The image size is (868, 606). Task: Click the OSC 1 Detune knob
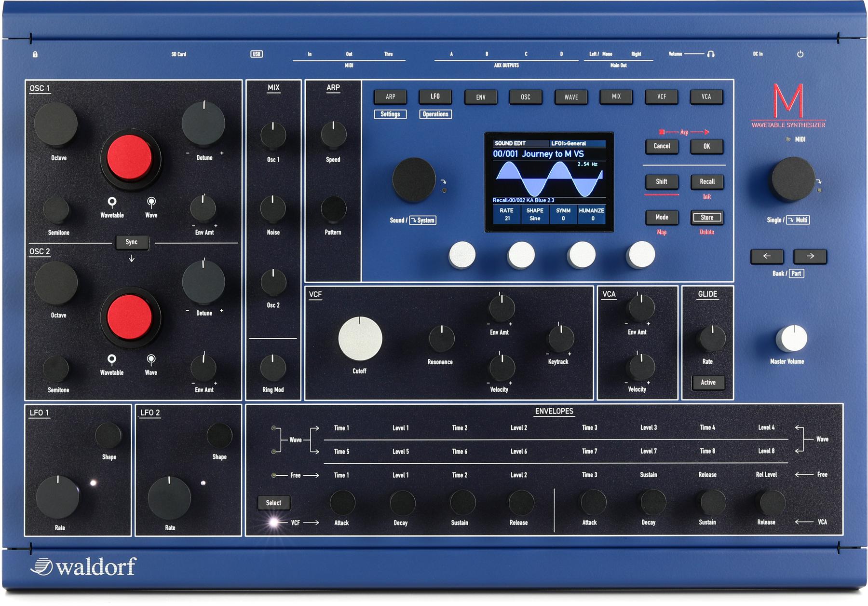203,124
